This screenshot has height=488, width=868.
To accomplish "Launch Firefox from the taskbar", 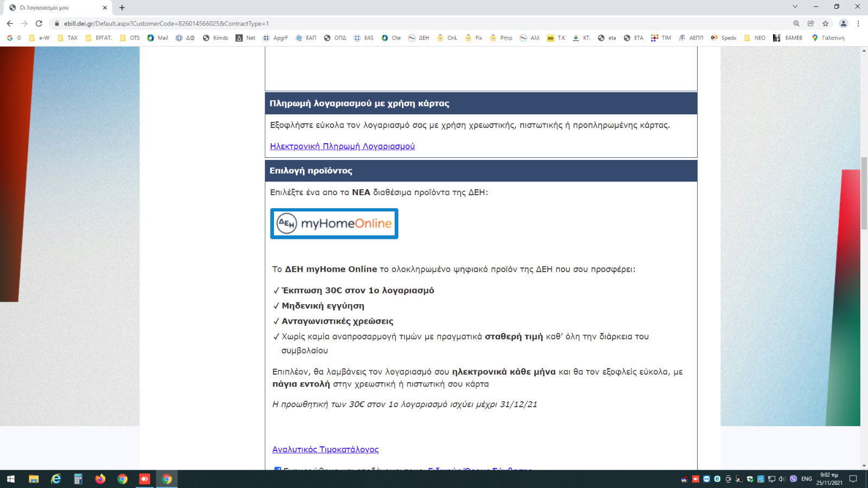I will pyautogui.click(x=100, y=479).
